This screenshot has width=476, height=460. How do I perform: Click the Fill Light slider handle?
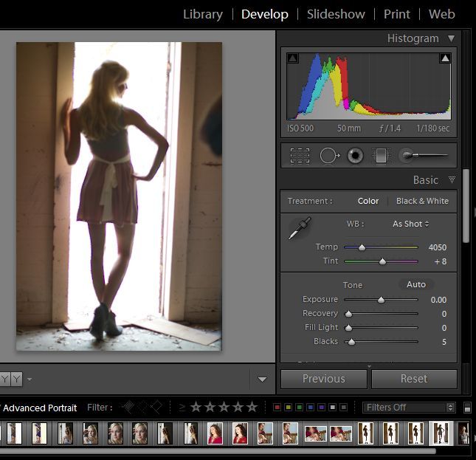[348, 328]
